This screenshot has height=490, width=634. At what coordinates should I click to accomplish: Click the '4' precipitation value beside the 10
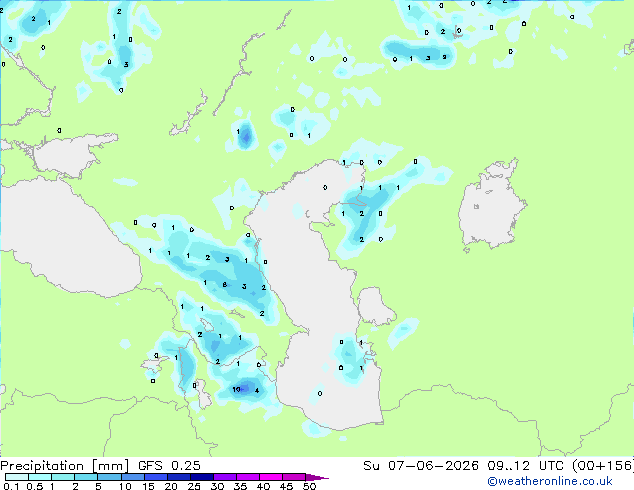click(x=257, y=391)
